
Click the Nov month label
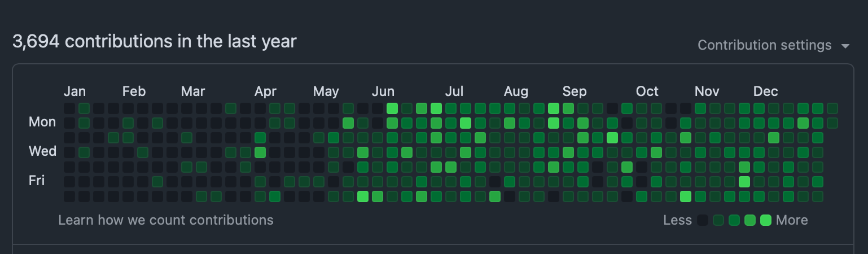pos(707,91)
